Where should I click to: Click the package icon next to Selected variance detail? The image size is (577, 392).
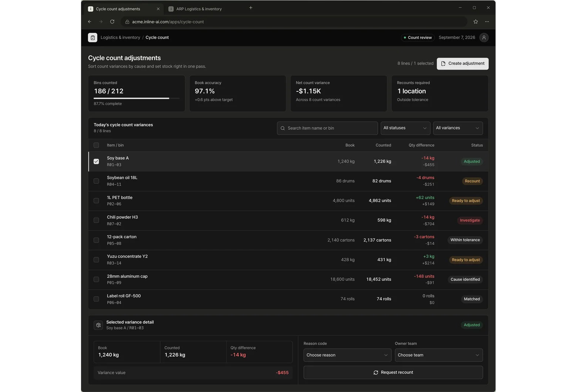point(98,325)
